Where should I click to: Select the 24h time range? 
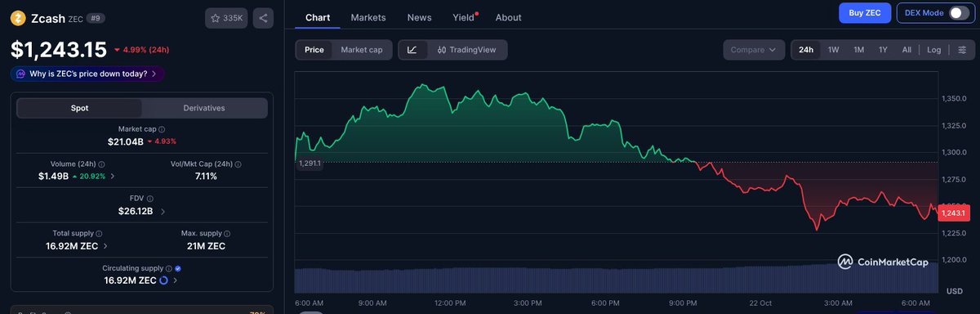(806, 50)
